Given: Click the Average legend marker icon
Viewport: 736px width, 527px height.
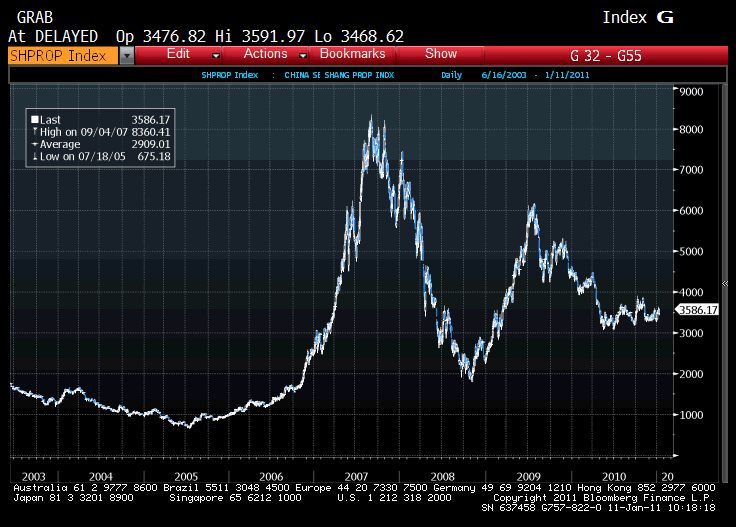Looking at the screenshot, I should coord(35,144).
